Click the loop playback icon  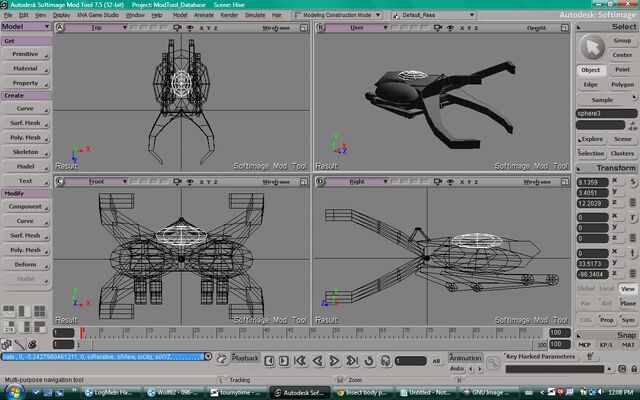pyautogui.click(x=369, y=361)
